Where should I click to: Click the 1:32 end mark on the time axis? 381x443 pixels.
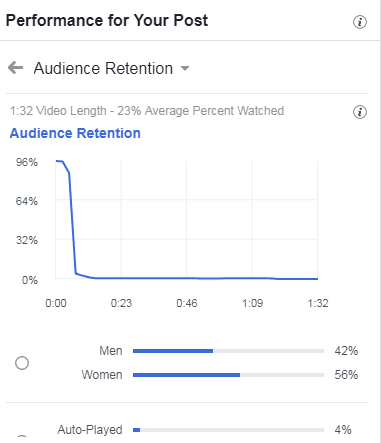click(318, 303)
